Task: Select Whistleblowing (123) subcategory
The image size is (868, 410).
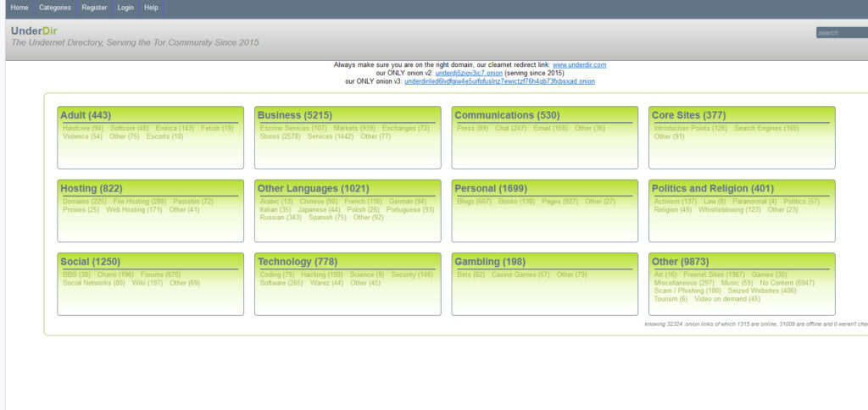Action: [x=730, y=210]
